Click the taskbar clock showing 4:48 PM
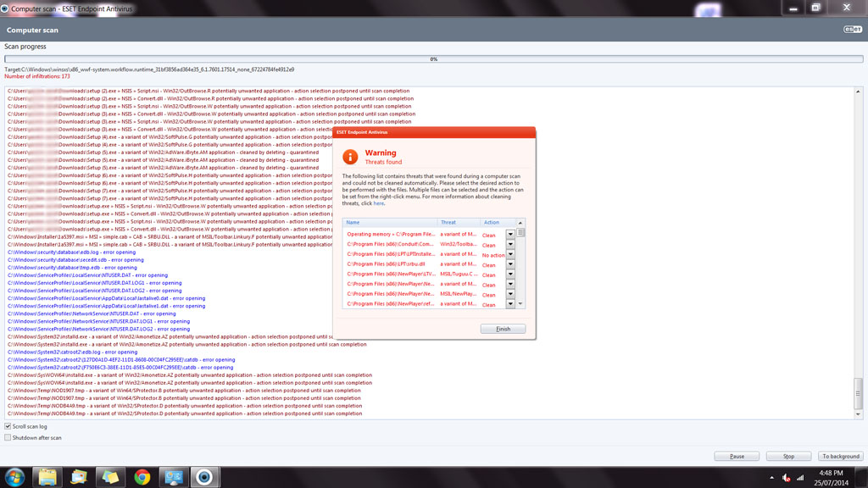 pos(831,478)
